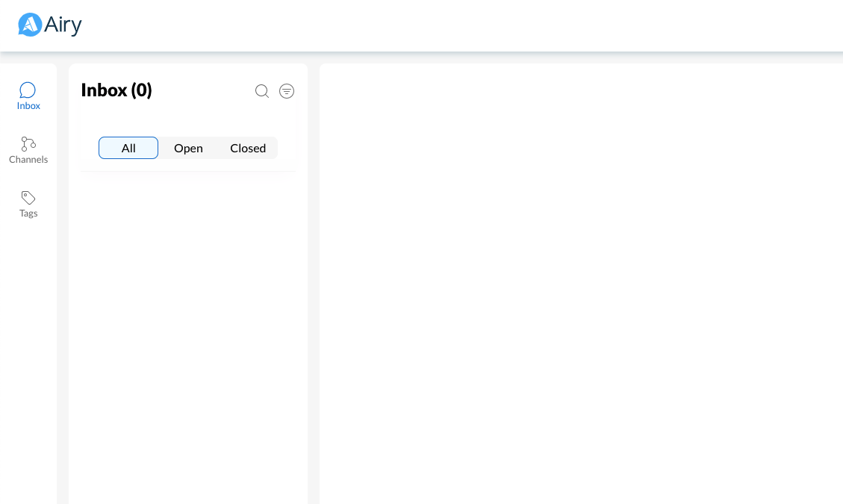Image resolution: width=843 pixels, height=504 pixels.
Task: Select the All conversations filter
Action: point(128,148)
